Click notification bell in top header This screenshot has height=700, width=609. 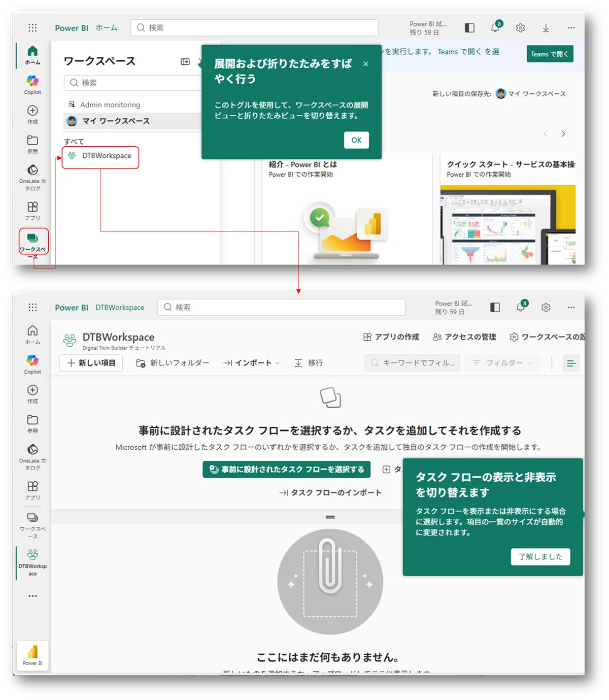tap(495, 27)
